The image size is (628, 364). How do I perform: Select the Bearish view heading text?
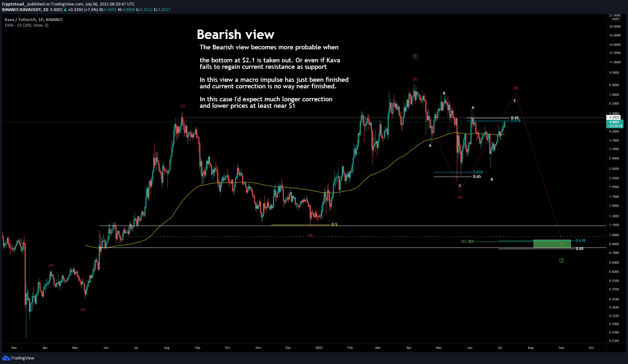tap(235, 34)
